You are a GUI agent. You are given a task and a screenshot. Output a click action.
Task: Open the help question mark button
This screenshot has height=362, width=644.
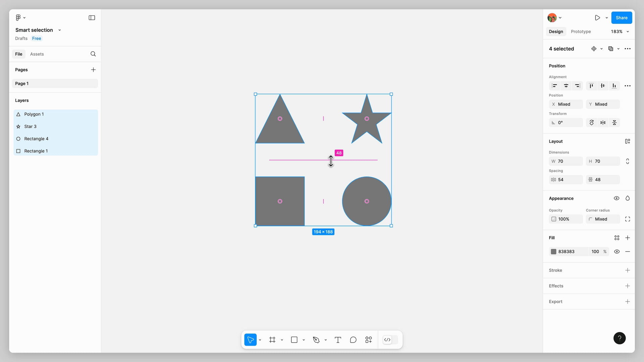(x=620, y=338)
